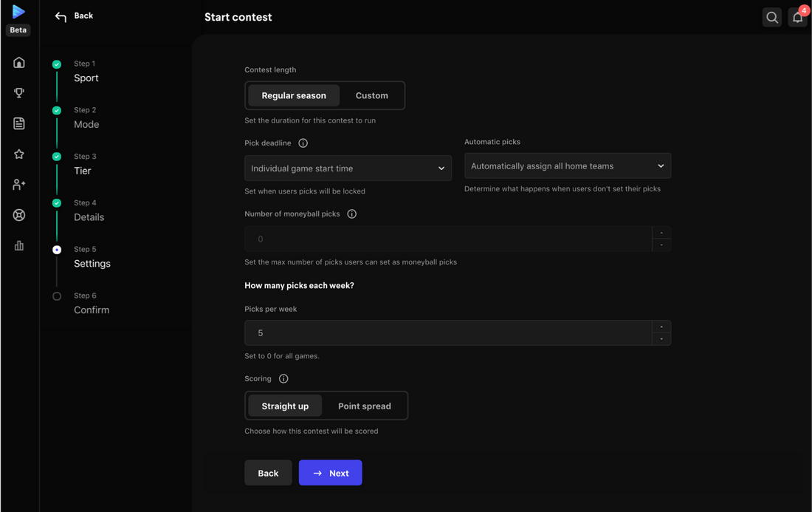Image resolution: width=812 pixels, height=512 pixels.
Task: Increase picks per week value
Action: (661, 327)
